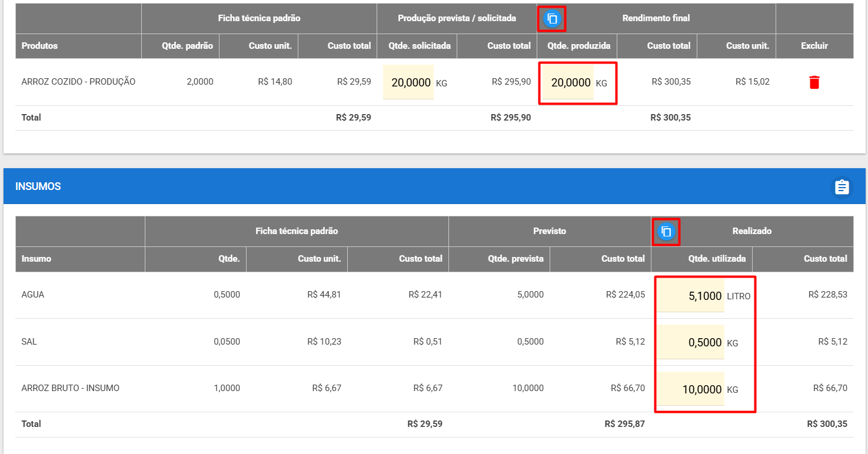Click the Qtde. utilizada column header

[717, 259]
